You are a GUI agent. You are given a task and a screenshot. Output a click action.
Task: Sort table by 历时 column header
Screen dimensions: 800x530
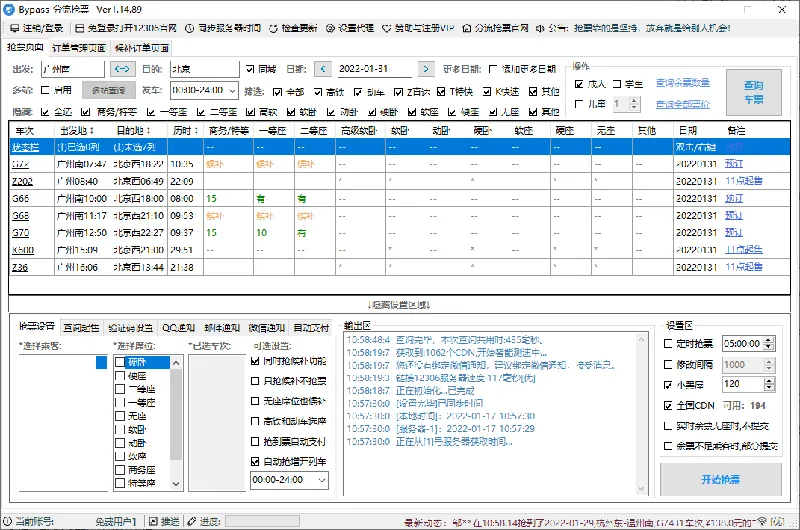(185, 131)
